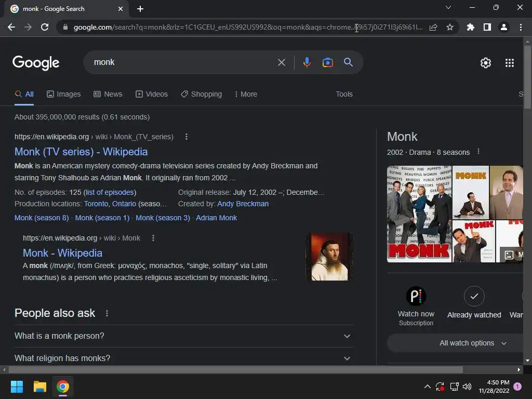
Task: Switch to the News tab
Action: [x=108, y=95]
